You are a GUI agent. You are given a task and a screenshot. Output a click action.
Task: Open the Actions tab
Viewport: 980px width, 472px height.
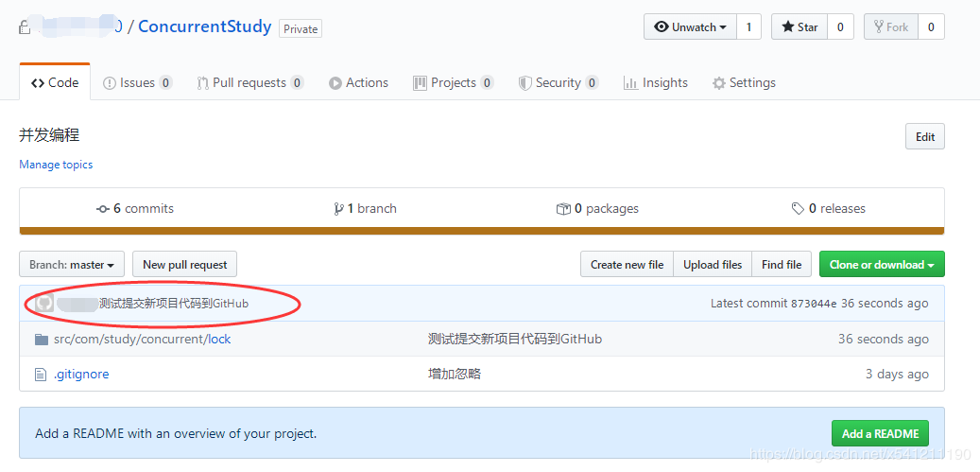pos(359,82)
